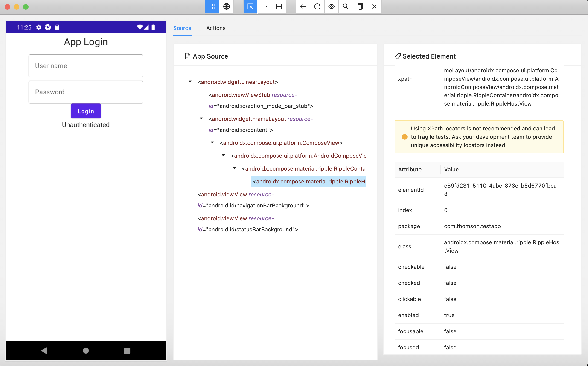Toggle visibility of android.widget.LinearLayout tree

click(x=189, y=81)
